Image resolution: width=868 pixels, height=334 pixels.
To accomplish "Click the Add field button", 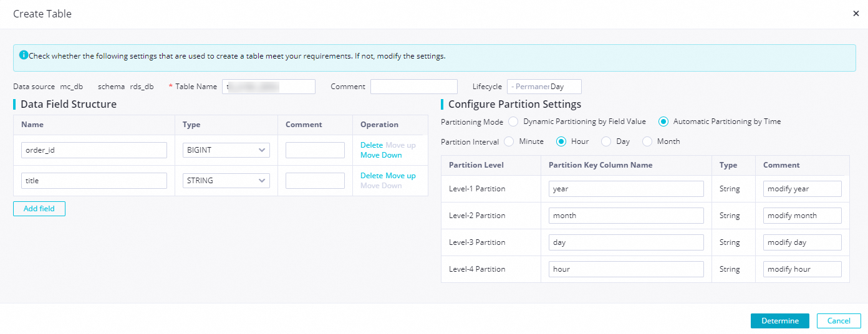I will point(39,209).
